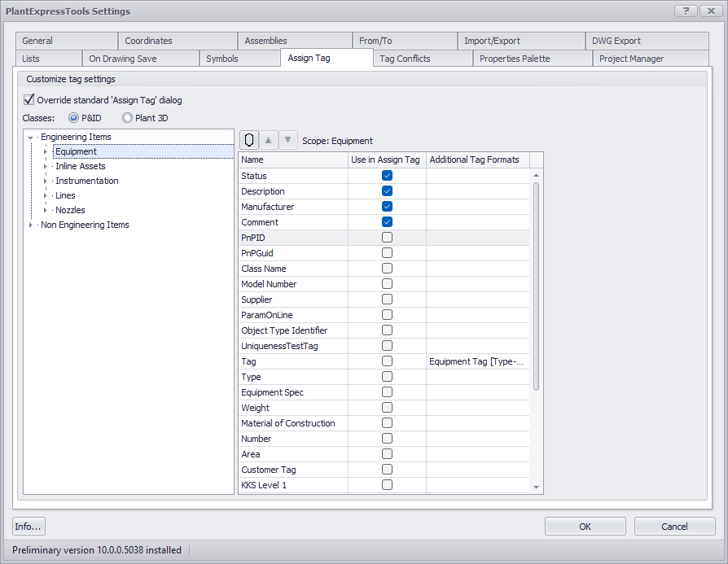The image size is (728, 564).
Task: Click the Equipment Tag [Type-... format cell
Action: click(x=478, y=361)
